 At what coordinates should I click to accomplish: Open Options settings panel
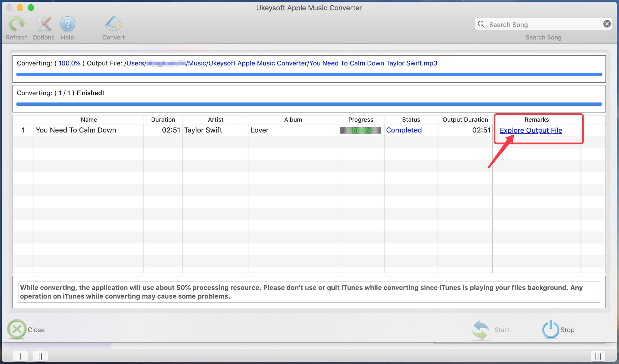[x=43, y=27]
